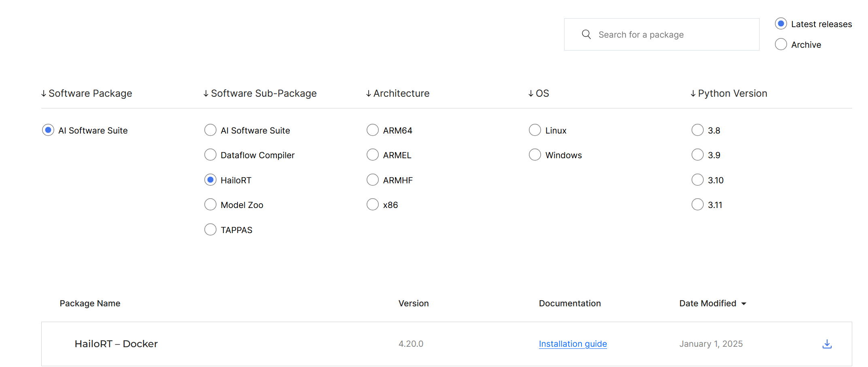
Task: Collapse the Software Package filter column
Action: [87, 93]
